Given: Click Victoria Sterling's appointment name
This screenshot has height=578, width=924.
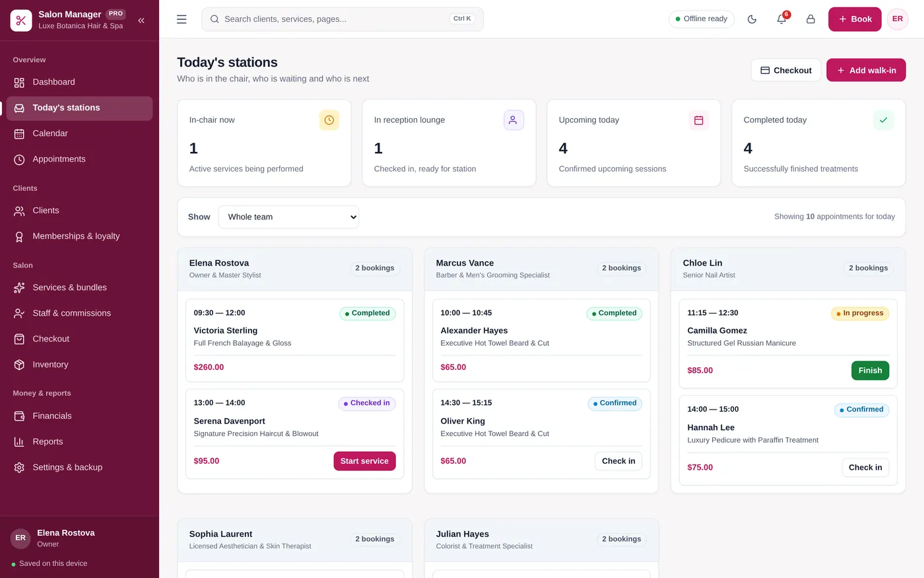Looking at the screenshot, I should [x=226, y=330].
